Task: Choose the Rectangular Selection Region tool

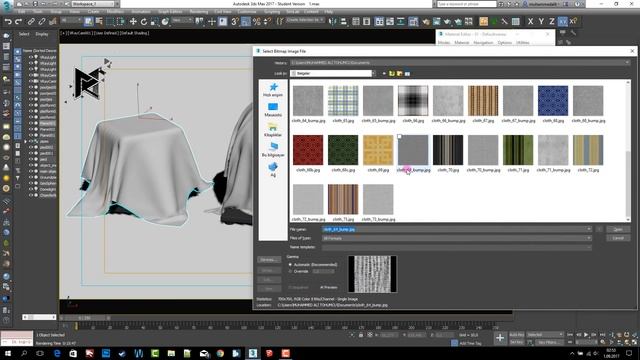Action: (110, 22)
